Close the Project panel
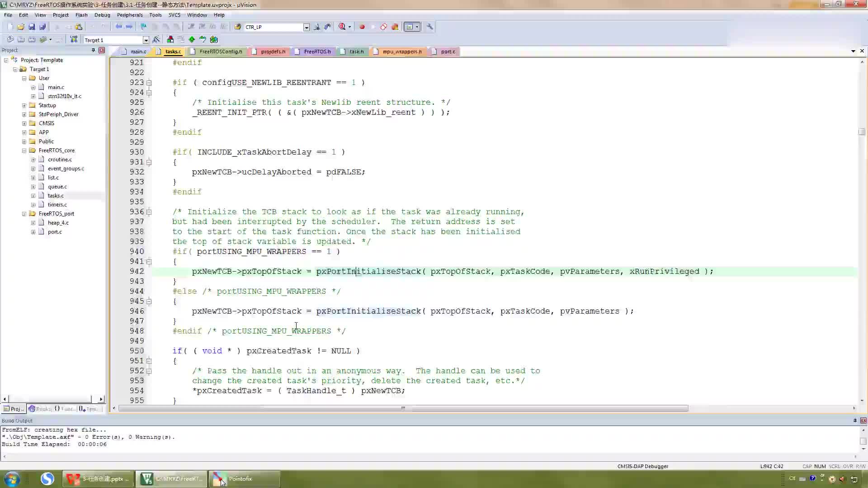 102,50
